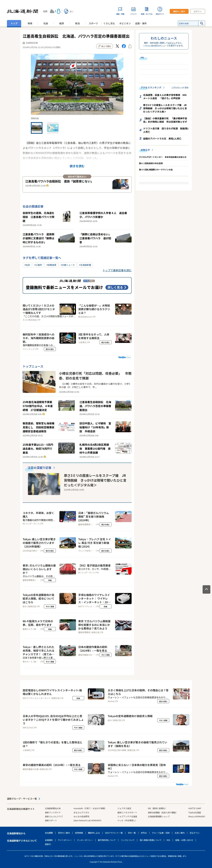Click トップで最新記事を読む link
The height and width of the screenshot is (868, 212).
point(117,270)
